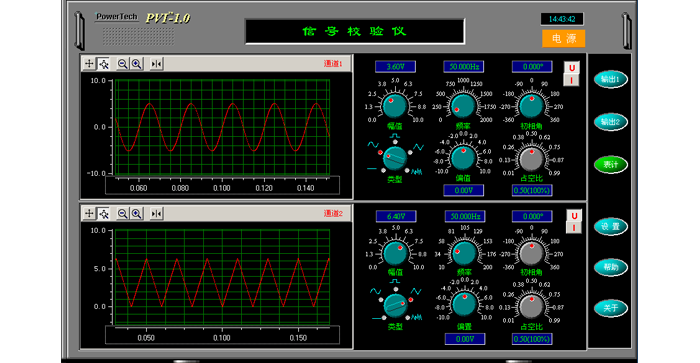Select the pan tool in channel 1 toolbar
This screenshot has height=363, width=700.
[x=104, y=64]
